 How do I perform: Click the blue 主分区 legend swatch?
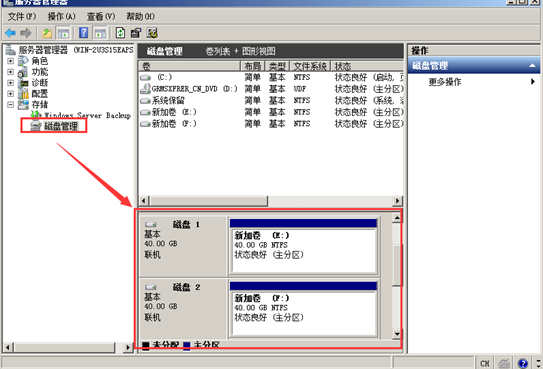[x=187, y=345]
